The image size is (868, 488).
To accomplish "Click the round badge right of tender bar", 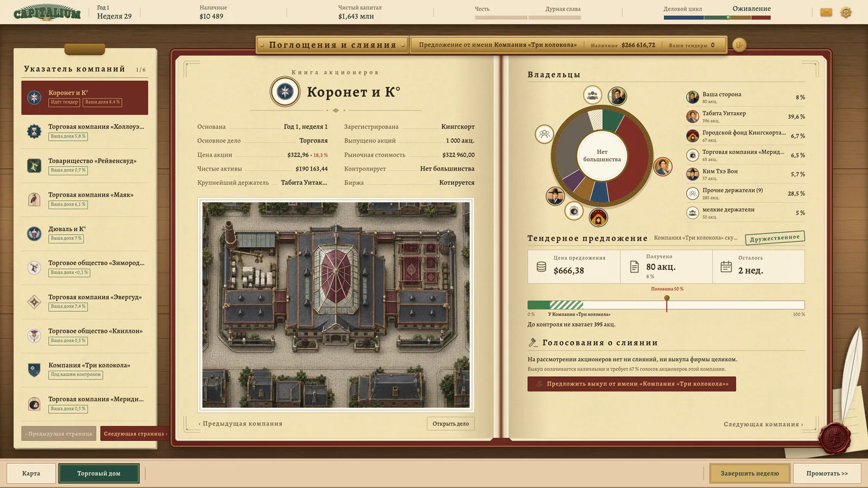I will click(x=739, y=45).
